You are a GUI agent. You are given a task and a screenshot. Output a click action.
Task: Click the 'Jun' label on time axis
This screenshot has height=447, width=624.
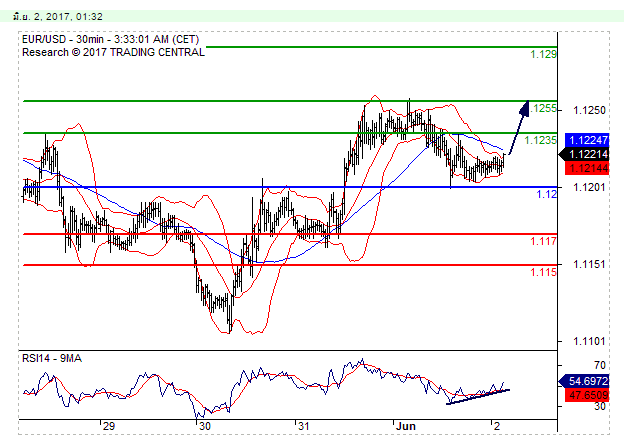(x=406, y=426)
